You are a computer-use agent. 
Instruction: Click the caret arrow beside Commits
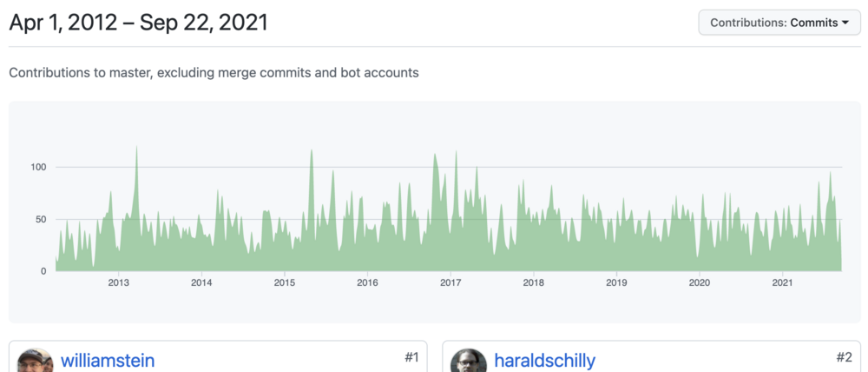click(845, 23)
